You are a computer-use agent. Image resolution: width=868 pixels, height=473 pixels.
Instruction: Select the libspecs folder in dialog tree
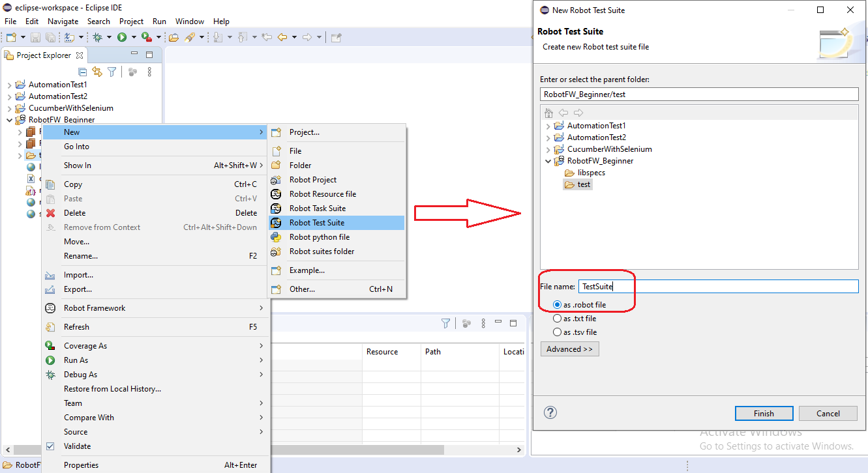pos(585,173)
